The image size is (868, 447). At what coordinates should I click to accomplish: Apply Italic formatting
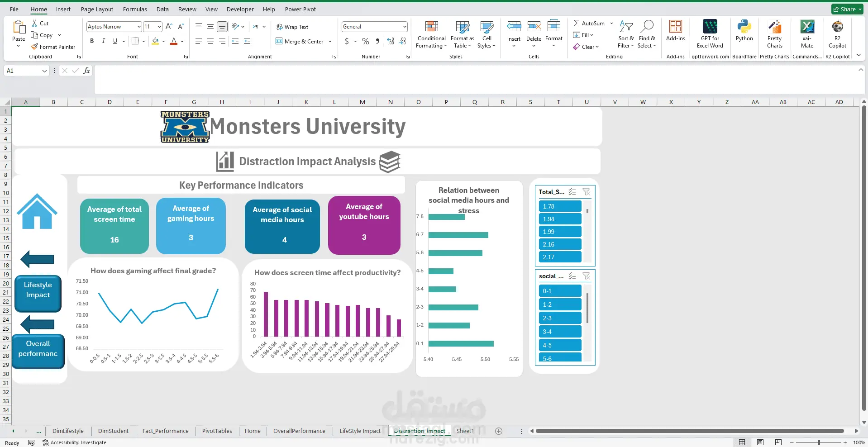(104, 41)
